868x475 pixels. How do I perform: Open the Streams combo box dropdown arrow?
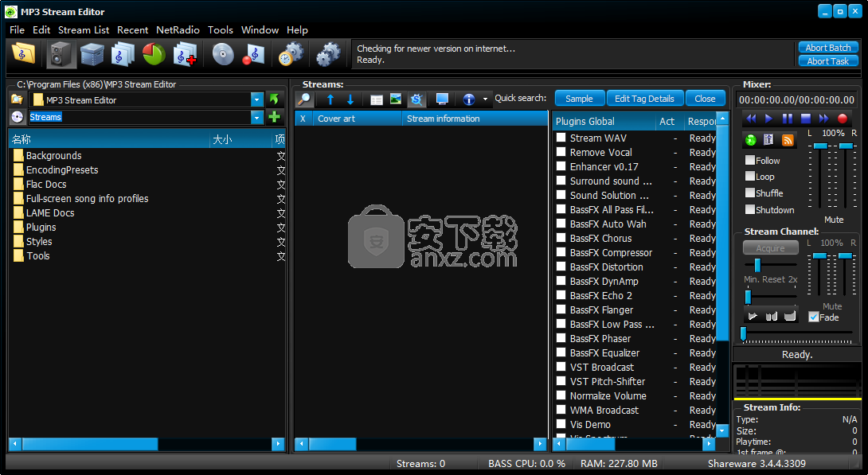click(257, 117)
